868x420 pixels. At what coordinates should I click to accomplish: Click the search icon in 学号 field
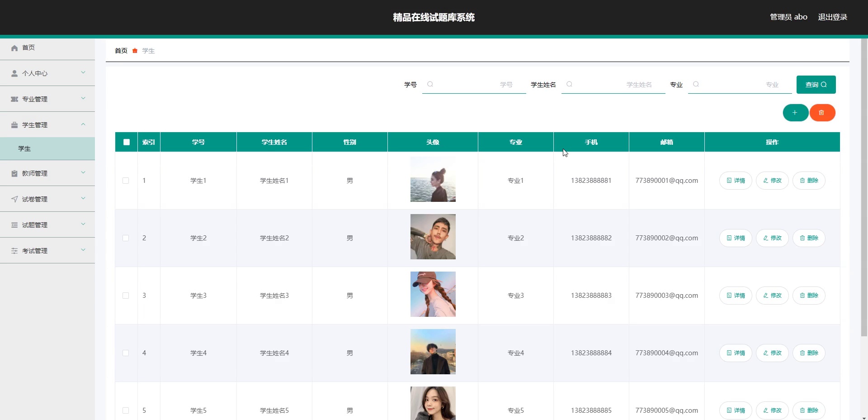pos(430,84)
